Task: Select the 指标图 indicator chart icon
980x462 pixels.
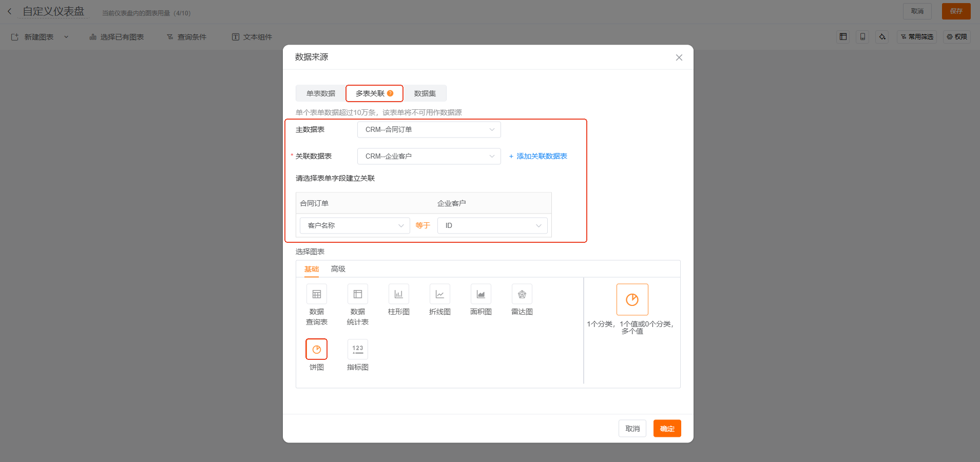Action: (x=357, y=350)
